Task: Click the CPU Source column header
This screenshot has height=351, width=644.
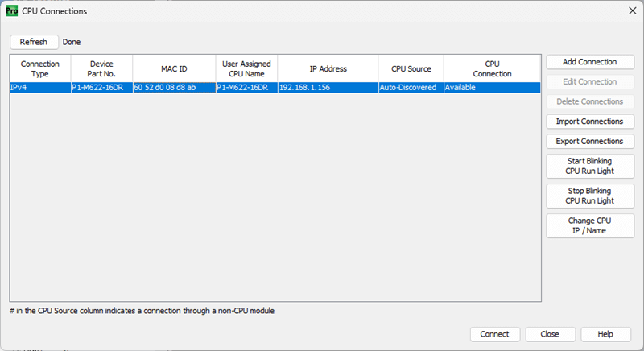Action: click(x=411, y=69)
